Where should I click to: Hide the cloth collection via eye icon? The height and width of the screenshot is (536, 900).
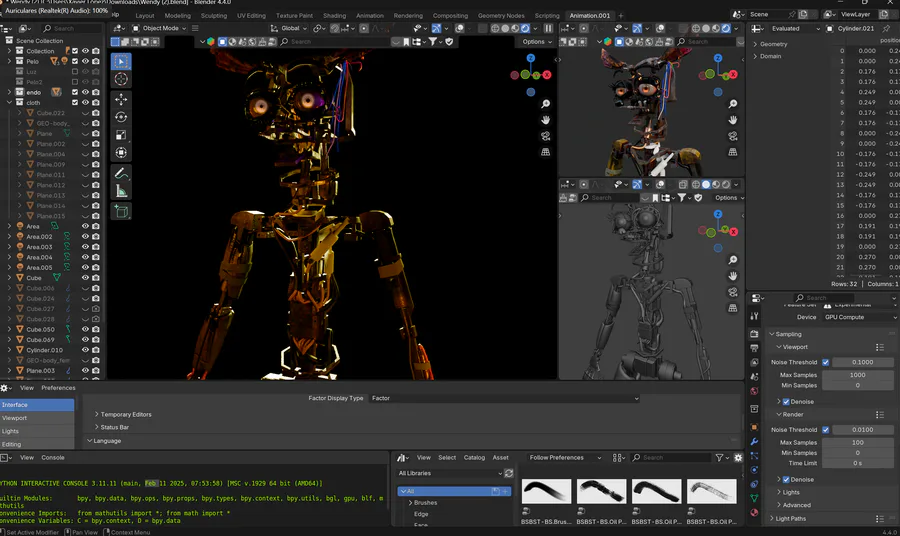coord(85,103)
